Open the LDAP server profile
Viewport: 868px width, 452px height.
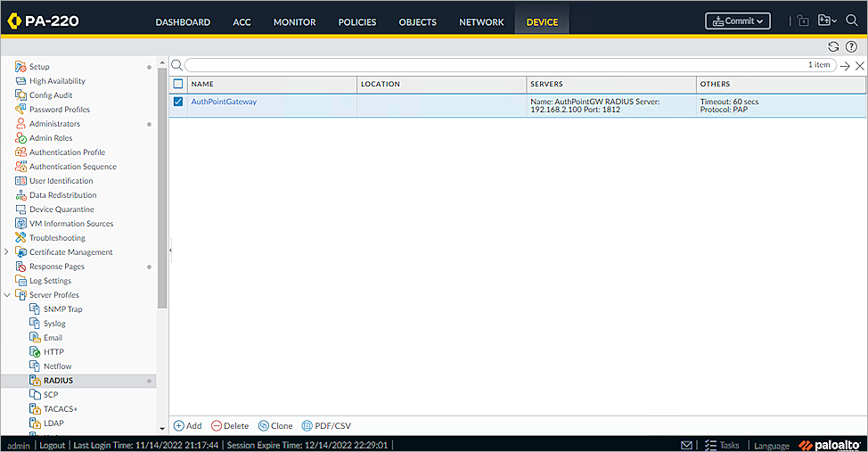(x=53, y=423)
